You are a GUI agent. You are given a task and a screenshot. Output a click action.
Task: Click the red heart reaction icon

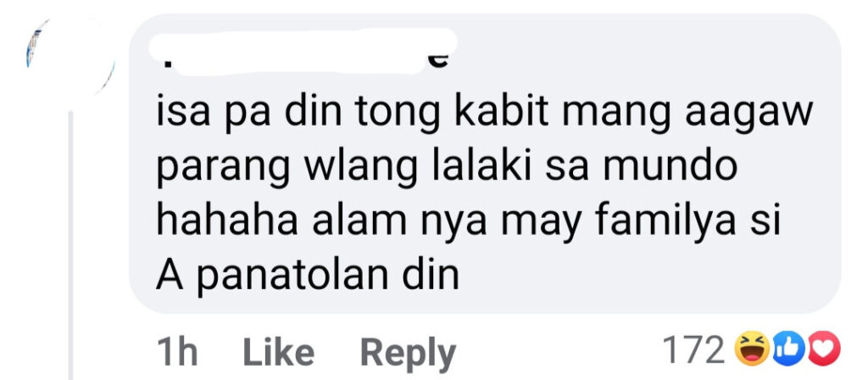(x=824, y=350)
